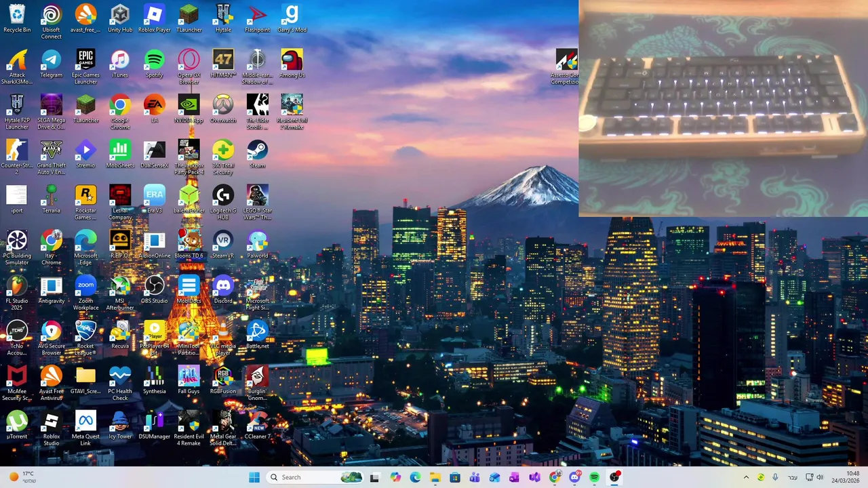868x488 pixels.
Task: Open the Recycle Bin on the desktop
Action: tap(17, 19)
